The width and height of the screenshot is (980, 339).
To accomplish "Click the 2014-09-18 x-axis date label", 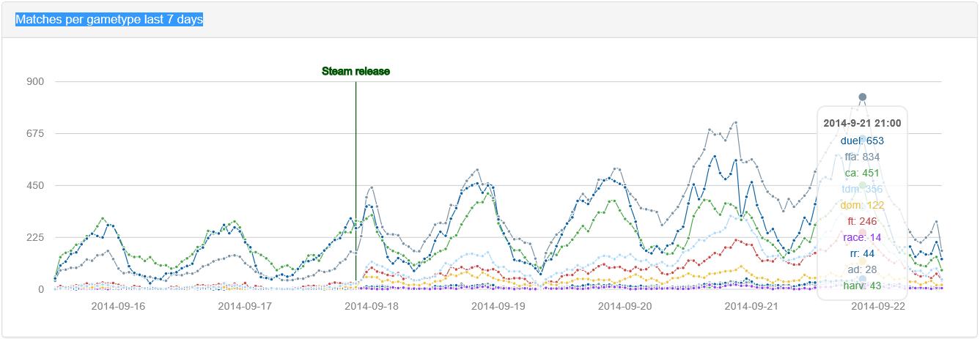I will [x=372, y=306].
